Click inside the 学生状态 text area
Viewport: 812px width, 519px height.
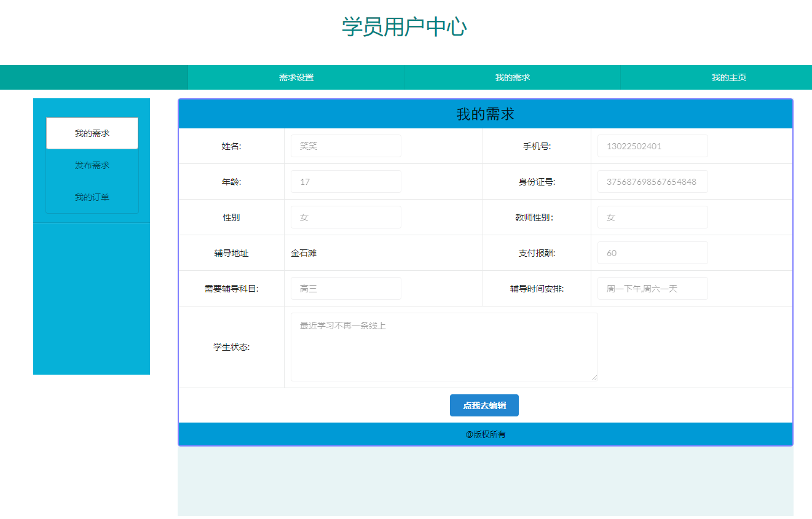coord(444,346)
